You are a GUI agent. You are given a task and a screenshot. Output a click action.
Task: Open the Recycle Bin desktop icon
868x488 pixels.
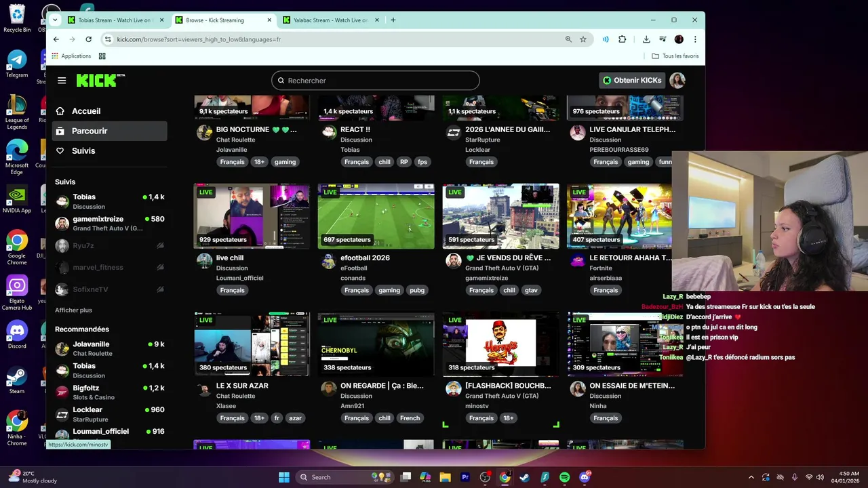[x=17, y=18]
